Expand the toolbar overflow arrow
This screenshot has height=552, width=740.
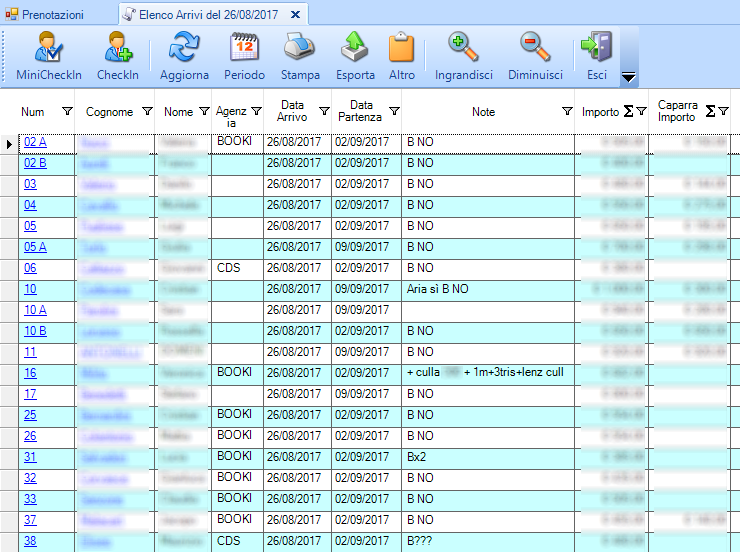pyautogui.click(x=629, y=77)
